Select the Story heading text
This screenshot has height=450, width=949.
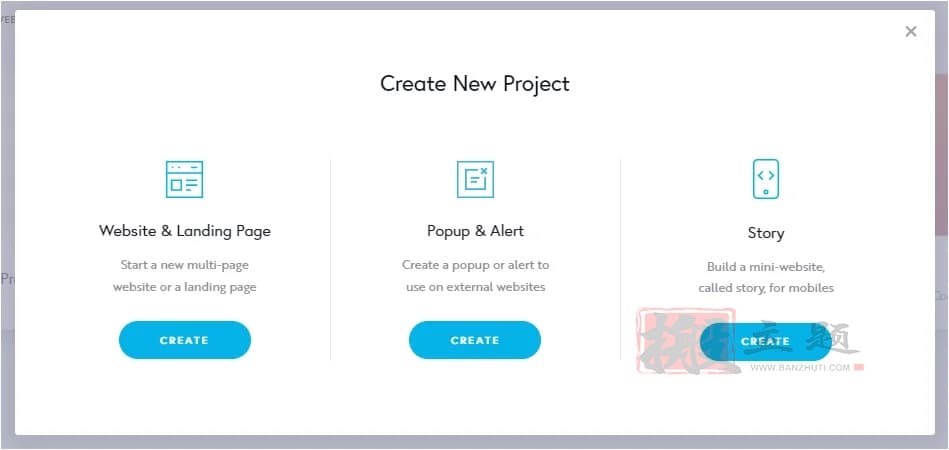(x=766, y=233)
